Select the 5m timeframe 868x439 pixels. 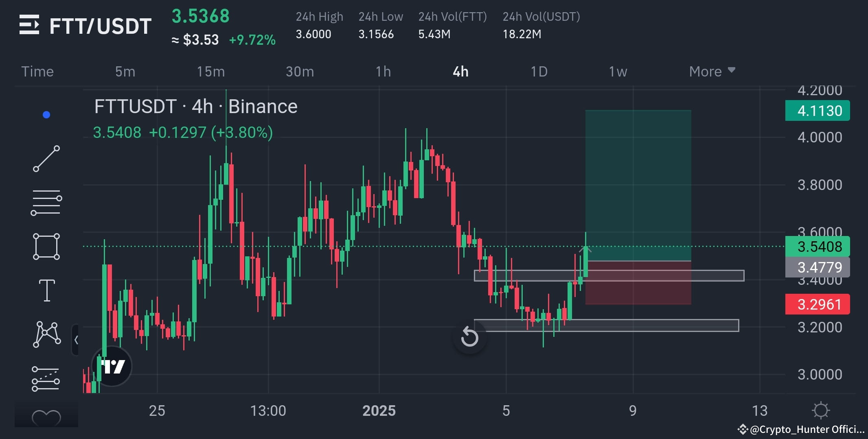pyautogui.click(x=125, y=71)
